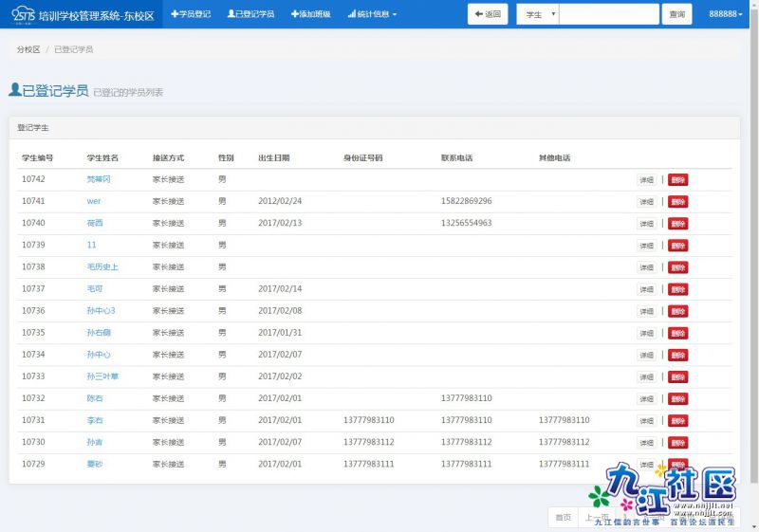This screenshot has height=532, width=759.
Task: Delete student 10731 with red 删除 button
Action: [x=677, y=421]
